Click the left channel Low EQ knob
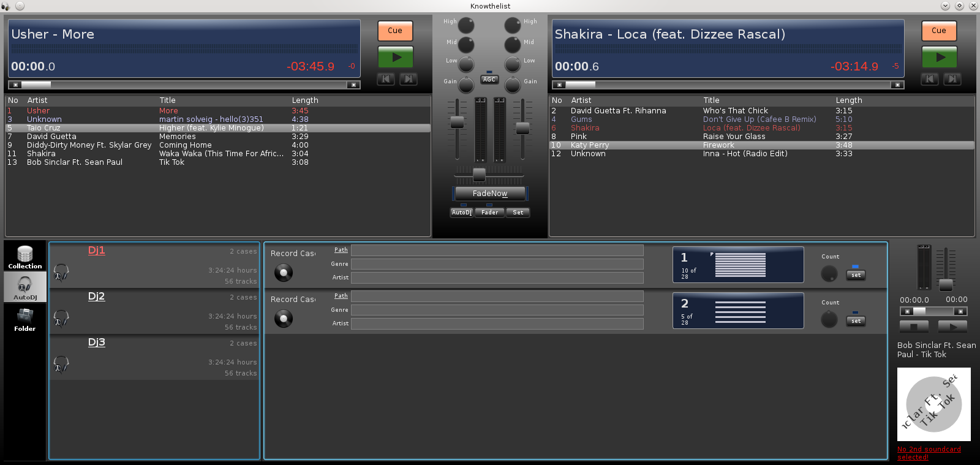The image size is (980, 465). pos(466,64)
